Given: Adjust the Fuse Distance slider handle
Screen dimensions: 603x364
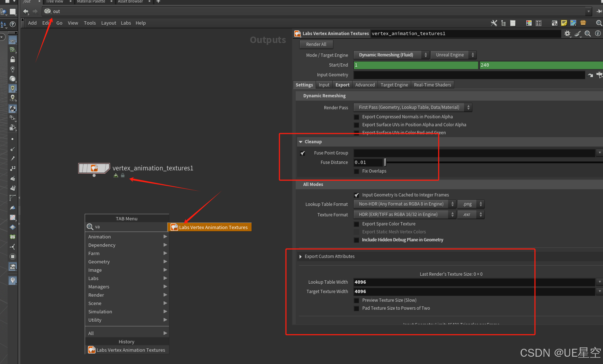Looking at the screenshot, I should tap(385, 162).
